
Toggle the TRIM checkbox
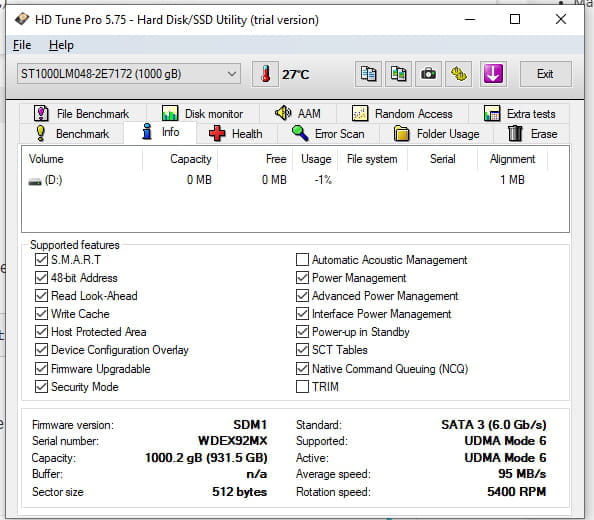[x=302, y=387]
